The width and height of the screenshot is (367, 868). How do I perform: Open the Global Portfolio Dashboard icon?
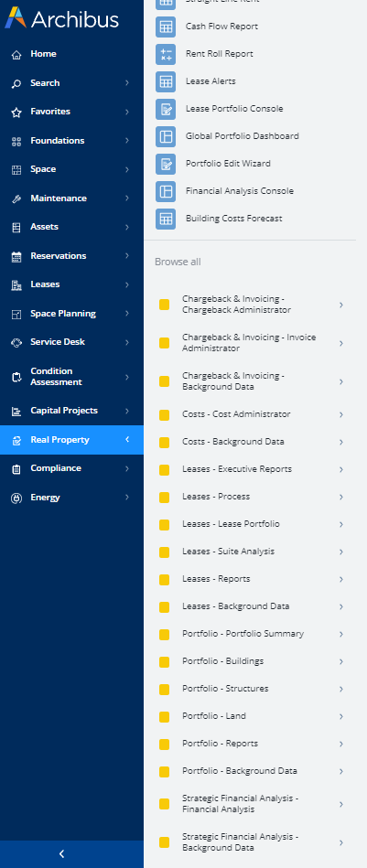pos(166,136)
